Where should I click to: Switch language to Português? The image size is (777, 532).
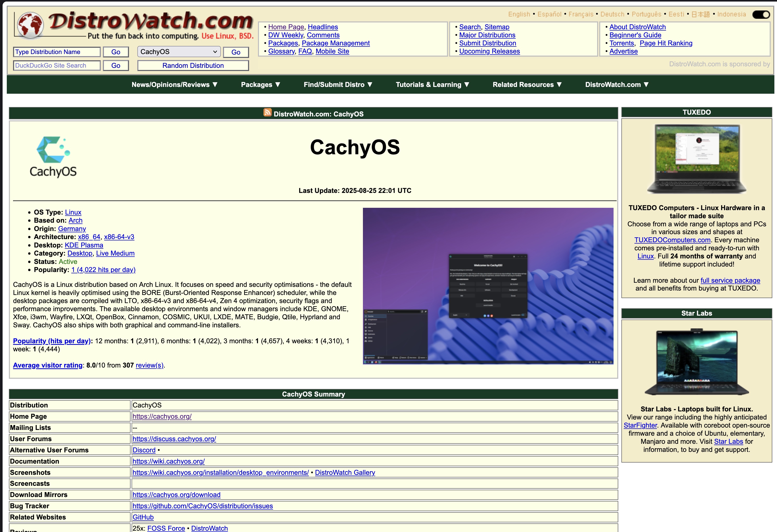646,14
